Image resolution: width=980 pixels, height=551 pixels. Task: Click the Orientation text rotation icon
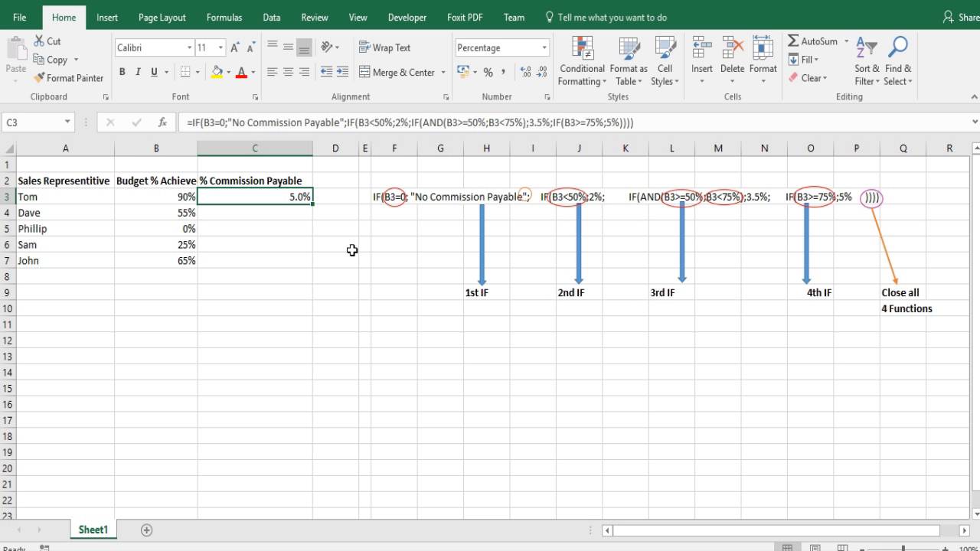[x=328, y=47]
